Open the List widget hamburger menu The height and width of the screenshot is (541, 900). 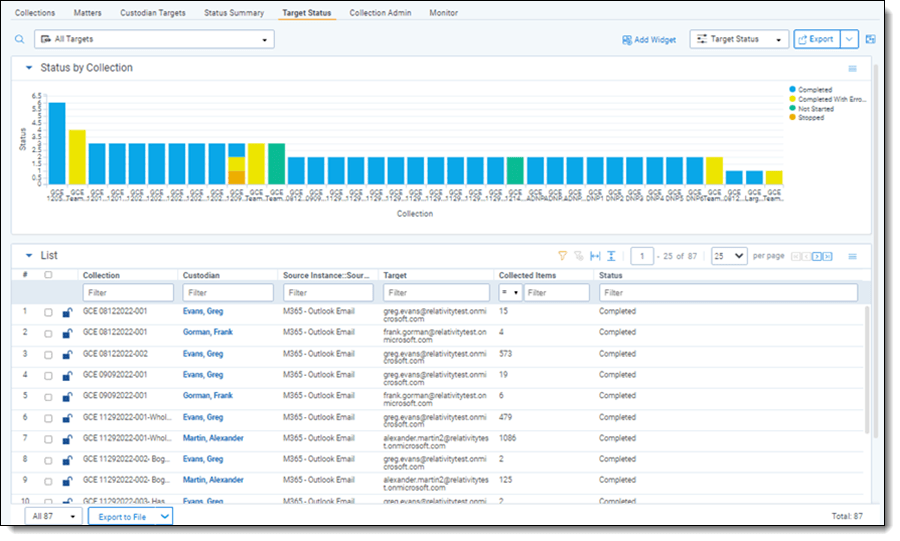click(852, 256)
